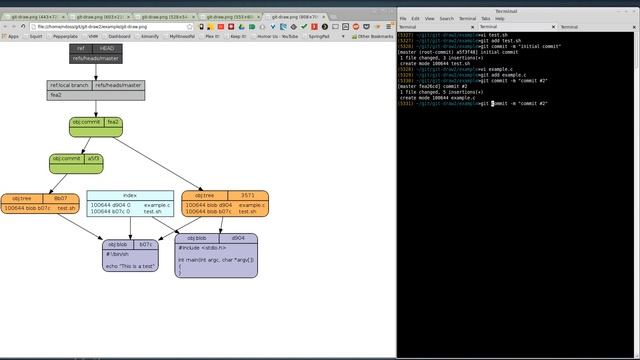Click the Terminal window vertical scrollbar

point(636,194)
